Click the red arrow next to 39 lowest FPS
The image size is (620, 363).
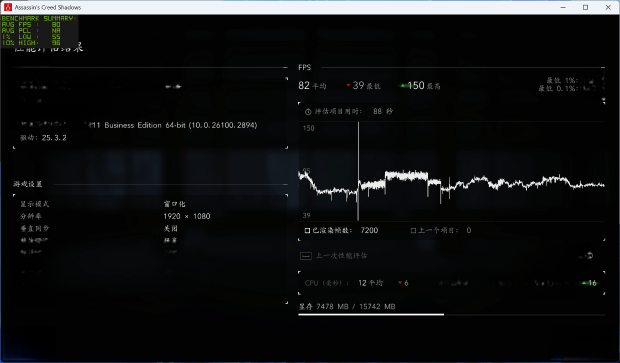[x=348, y=85]
